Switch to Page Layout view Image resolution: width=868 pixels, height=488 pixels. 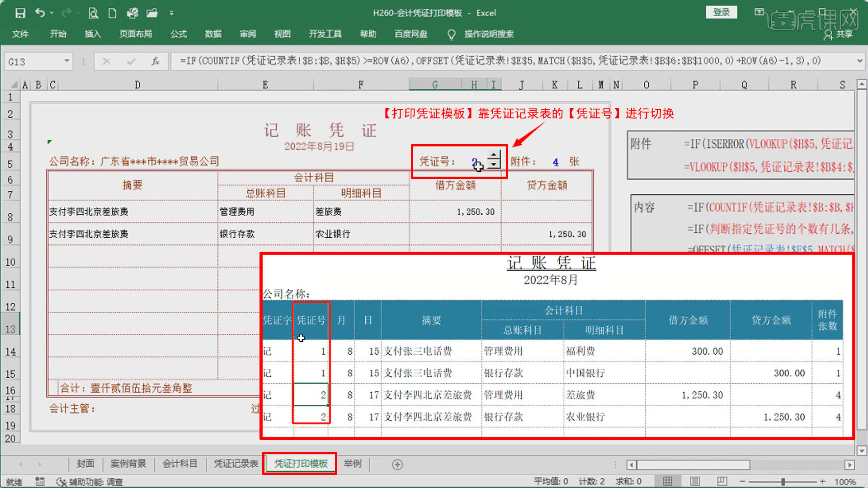[x=695, y=481]
